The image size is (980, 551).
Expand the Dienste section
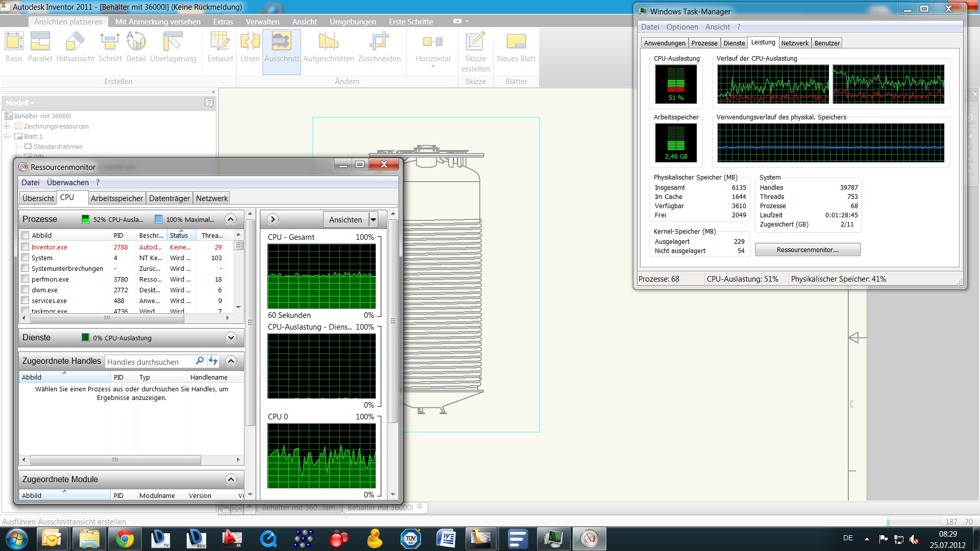tap(231, 338)
